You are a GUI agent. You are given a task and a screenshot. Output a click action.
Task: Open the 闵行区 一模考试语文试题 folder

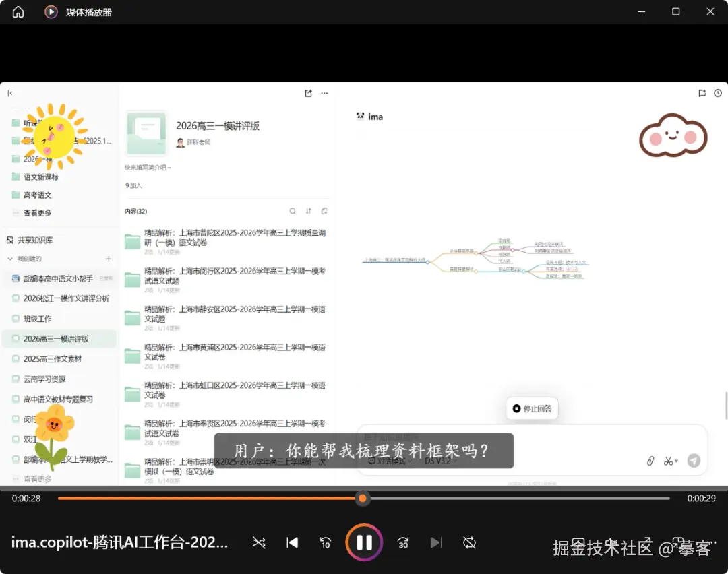coord(225,280)
